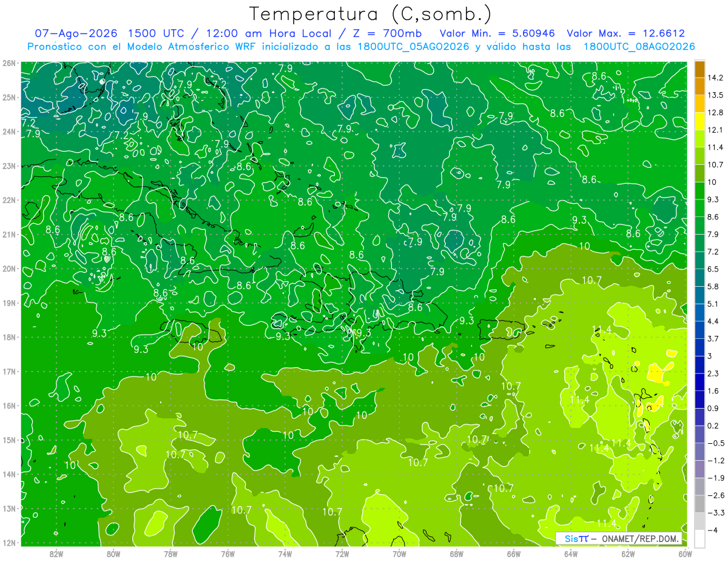Click the '2.3' legend value
This screenshot has height=562, width=728.
coord(713,373)
